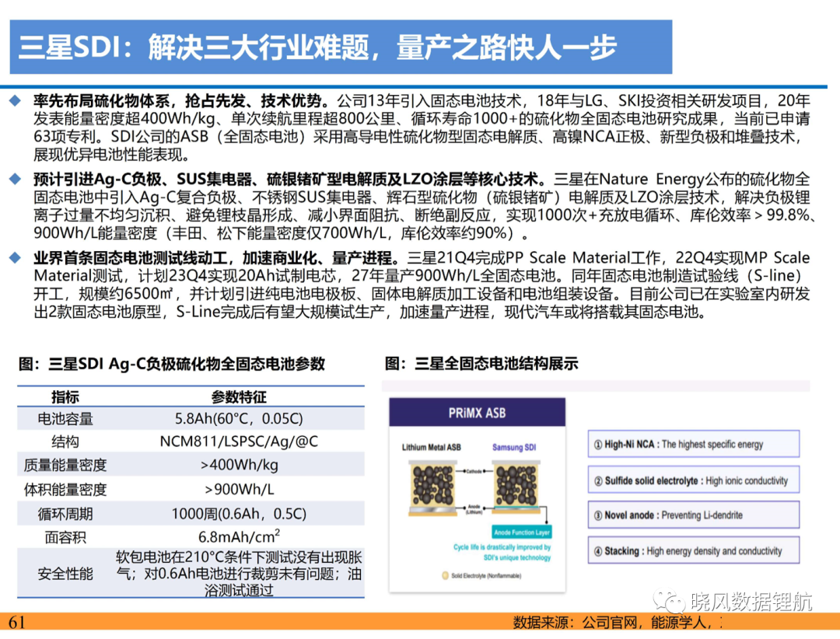
Task: Select the value NCM811/LSPSC/Ag/@C
Action: coord(239,442)
